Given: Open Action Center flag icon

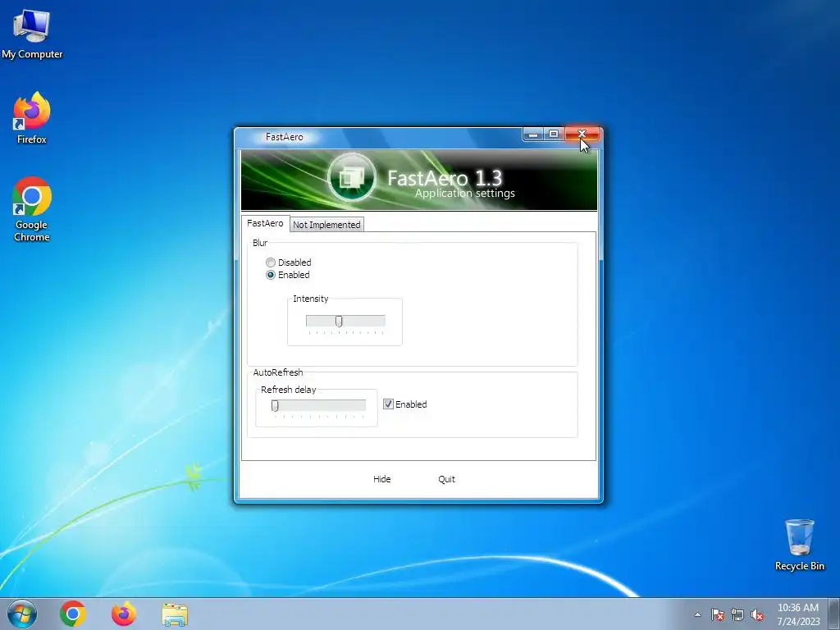Looking at the screenshot, I should 717,614.
